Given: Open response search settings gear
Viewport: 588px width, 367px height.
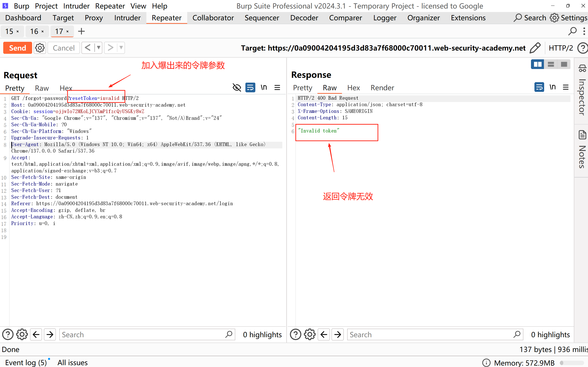Looking at the screenshot, I should tap(310, 334).
